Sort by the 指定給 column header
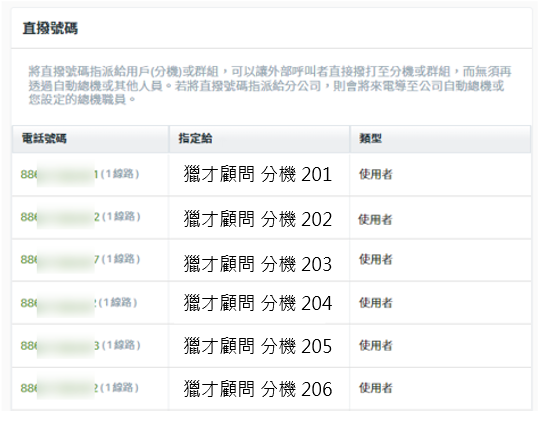This screenshot has height=424, width=540. tap(195, 138)
